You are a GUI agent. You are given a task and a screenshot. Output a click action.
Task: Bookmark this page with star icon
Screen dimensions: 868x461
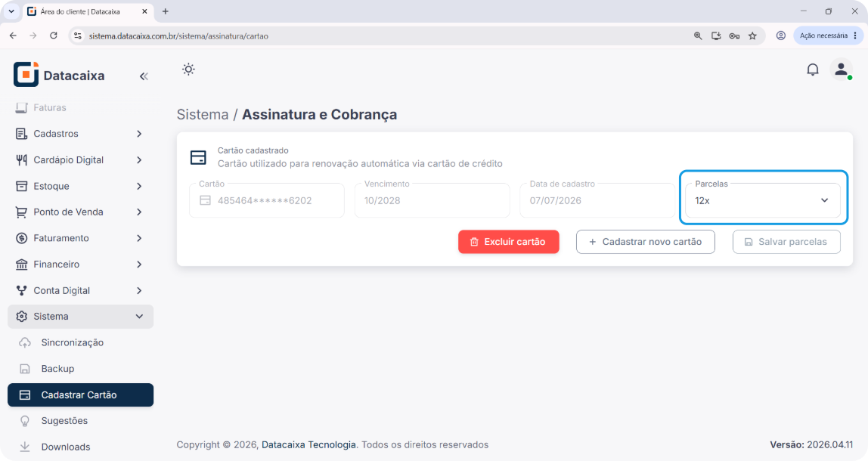coord(752,36)
